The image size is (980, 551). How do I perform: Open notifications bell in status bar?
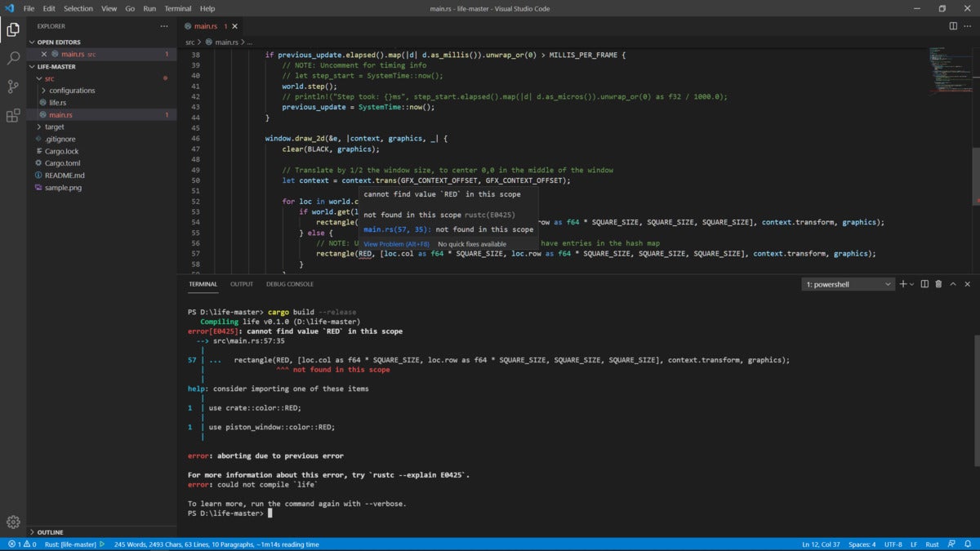pos(969,544)
